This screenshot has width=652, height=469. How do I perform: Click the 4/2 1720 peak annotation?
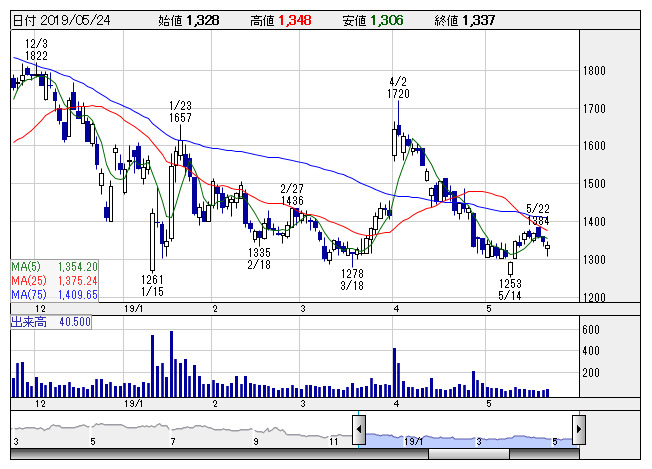click(x=398, y=88)
